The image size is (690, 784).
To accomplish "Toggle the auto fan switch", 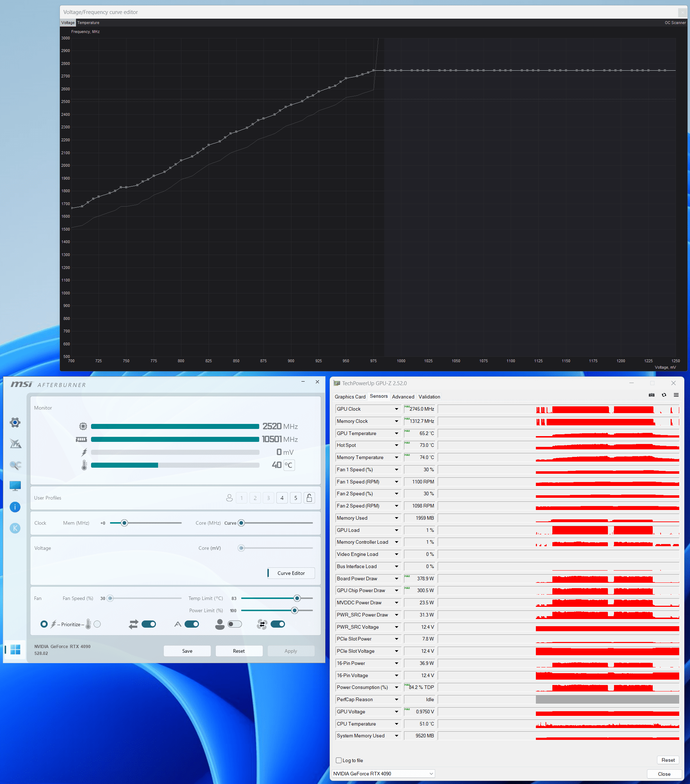I will pos(192,624).
